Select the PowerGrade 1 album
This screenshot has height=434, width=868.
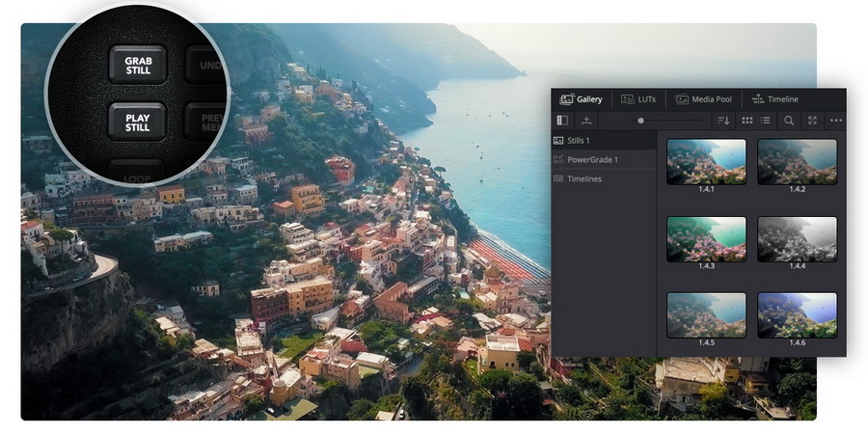coord(604,159)
